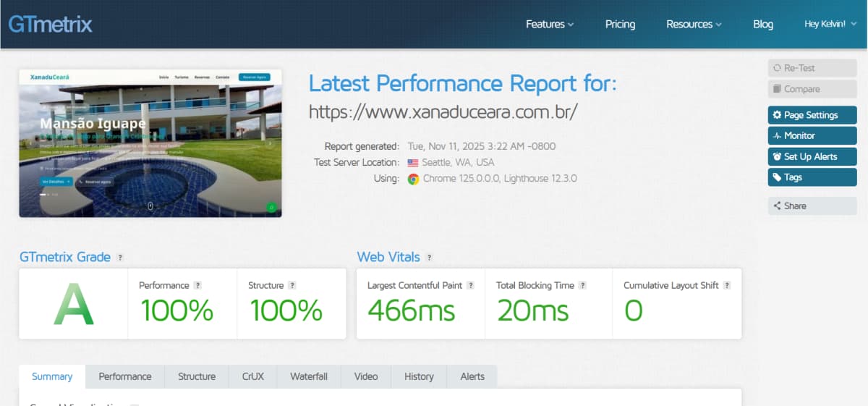Click the report generated date text

click(x=482, y=146)
